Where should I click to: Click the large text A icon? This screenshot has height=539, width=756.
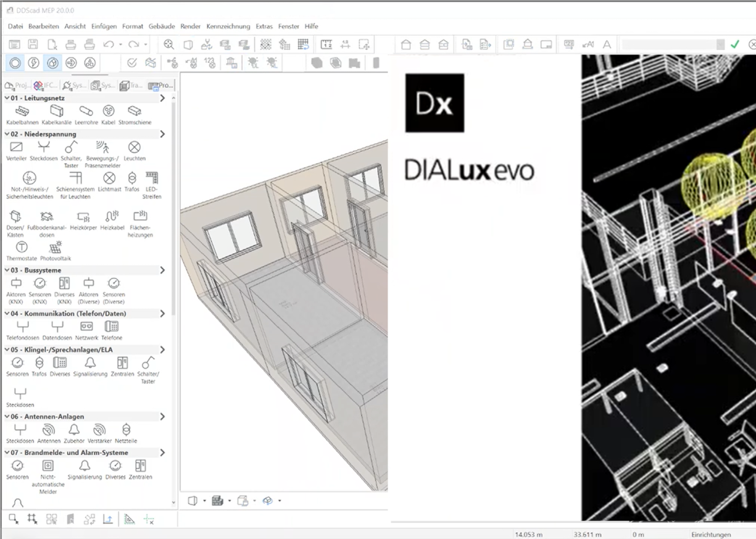coord(607,44)
